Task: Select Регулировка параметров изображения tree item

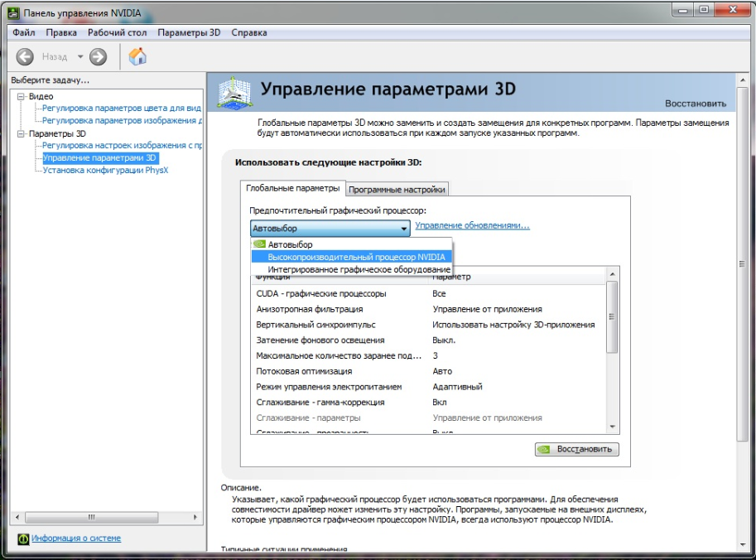Action: (x=122, y=121)
